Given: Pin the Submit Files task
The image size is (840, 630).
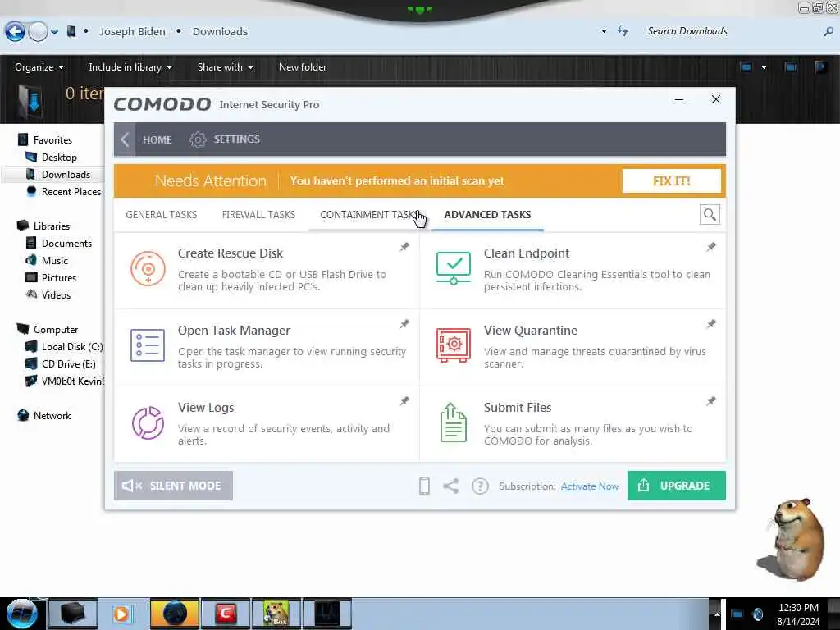Looking at the screenshot, I should coord(711,401).
